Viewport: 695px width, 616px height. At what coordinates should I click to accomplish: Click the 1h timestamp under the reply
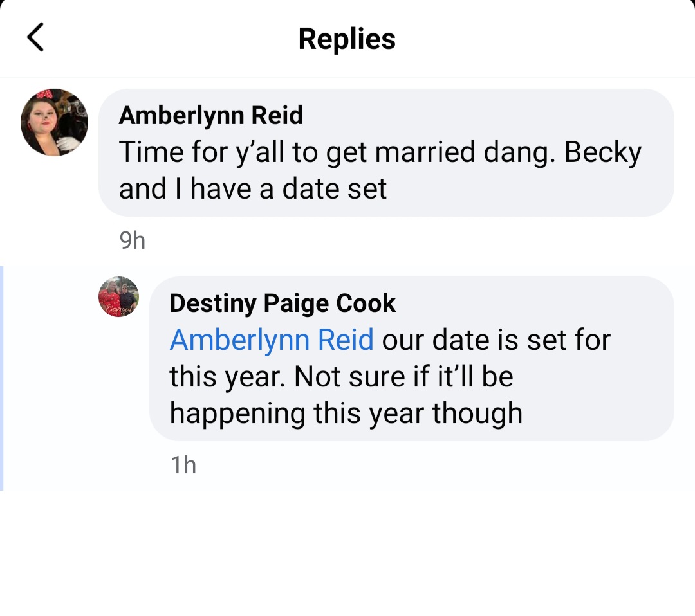coord(183,464)
